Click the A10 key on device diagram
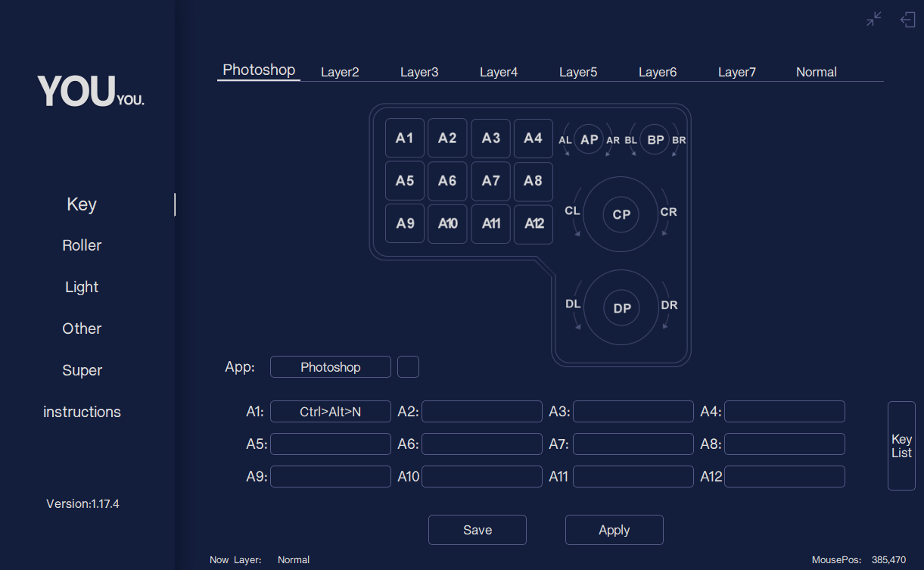Image resolution: width=924 pixels, height=570 pixels. tap(447, 223)
